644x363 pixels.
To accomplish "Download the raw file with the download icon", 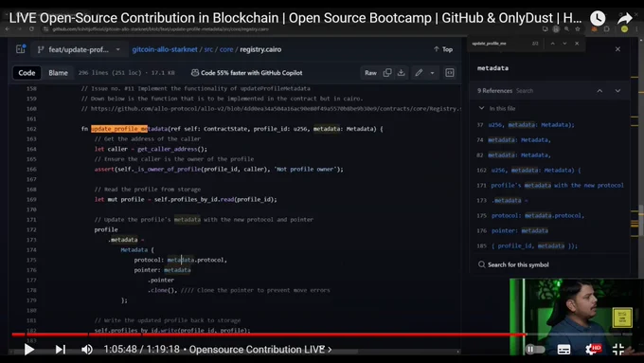I will tap(402, 73).
